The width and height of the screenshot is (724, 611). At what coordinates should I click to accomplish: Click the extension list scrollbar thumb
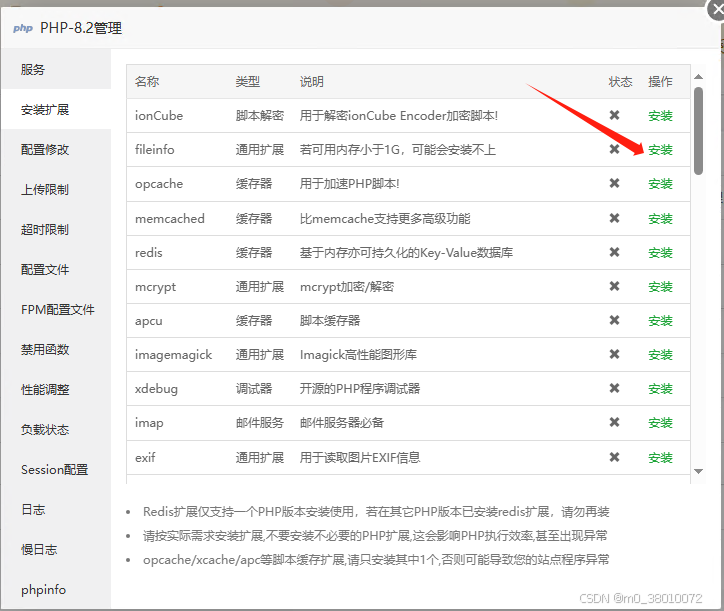[x=699, y=131]
